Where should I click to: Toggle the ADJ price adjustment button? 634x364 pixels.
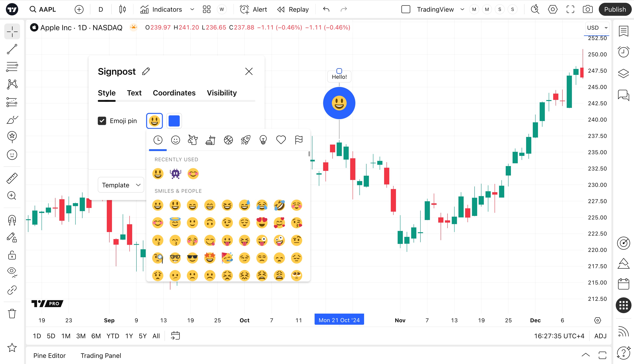600,336
